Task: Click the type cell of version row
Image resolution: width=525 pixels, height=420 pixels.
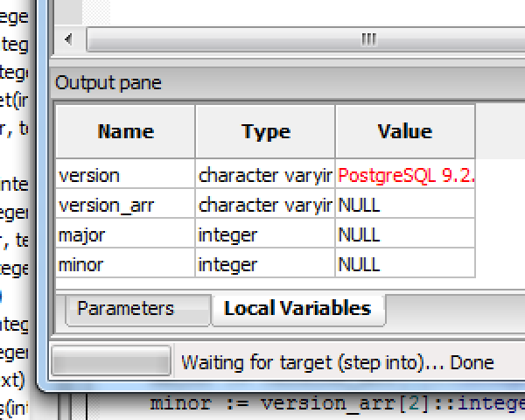Action: pyautogui.click(x=265, y=175)
